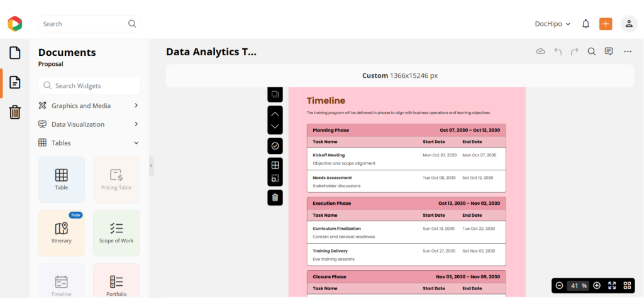Viewport: 644px width, 299px height.
Task: Click the redo arrow icon
Action: tap(574, 52)
